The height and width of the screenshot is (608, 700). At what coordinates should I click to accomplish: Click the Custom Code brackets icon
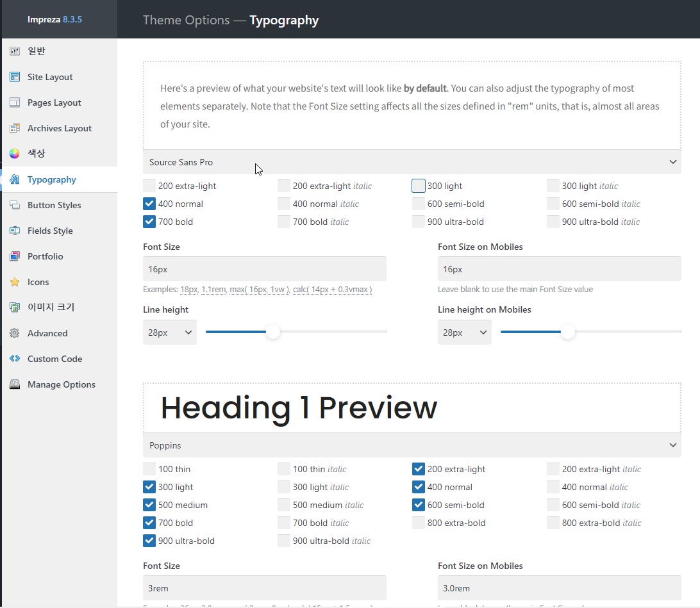pos(15,359)
